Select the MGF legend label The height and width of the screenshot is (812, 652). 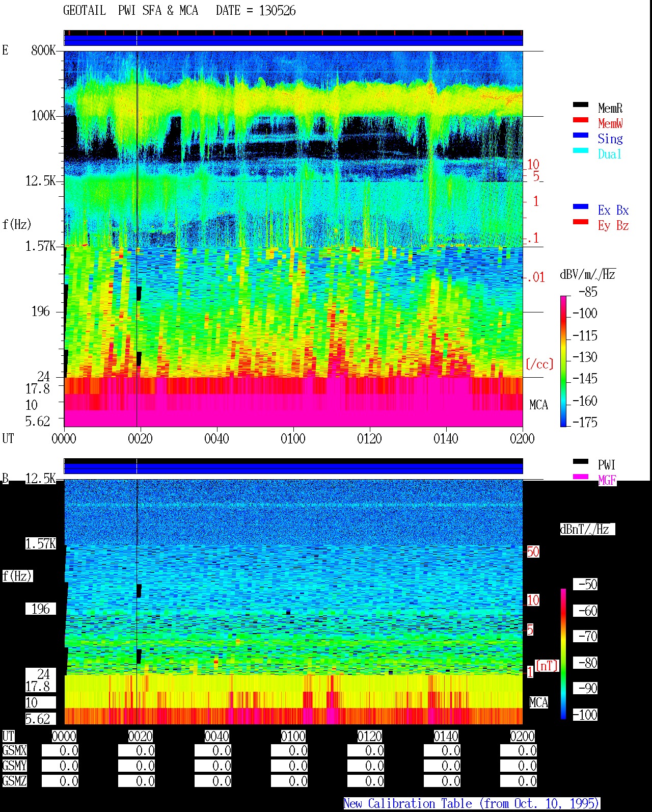click(607, 480)
